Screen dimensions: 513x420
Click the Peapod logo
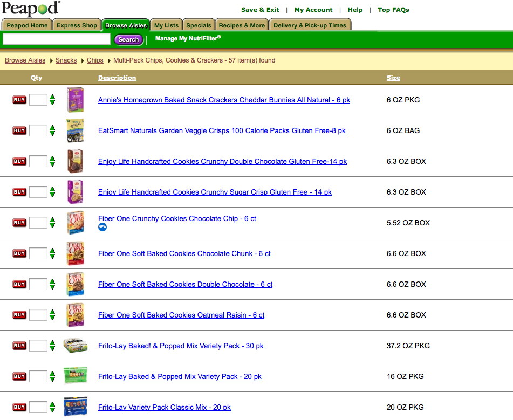pos(31,9)
